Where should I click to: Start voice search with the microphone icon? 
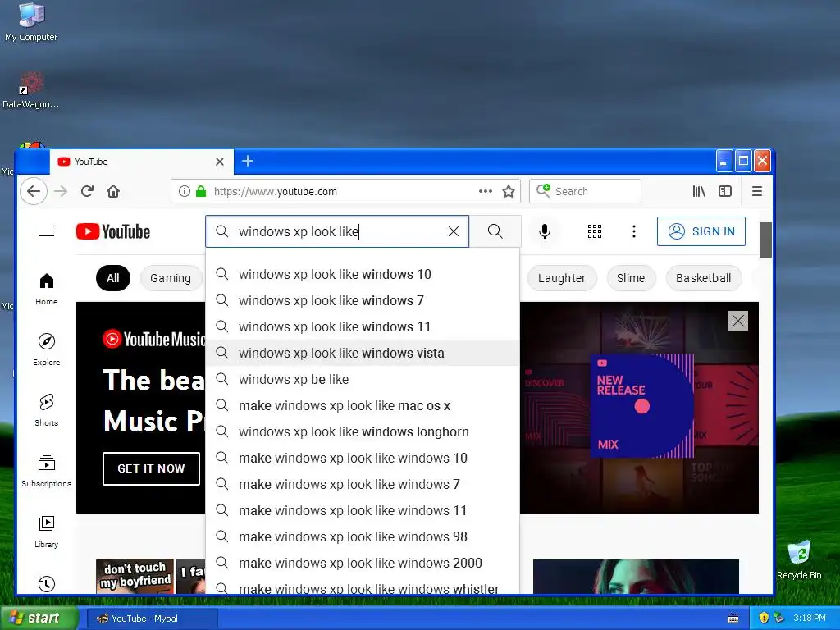point(545,231)
